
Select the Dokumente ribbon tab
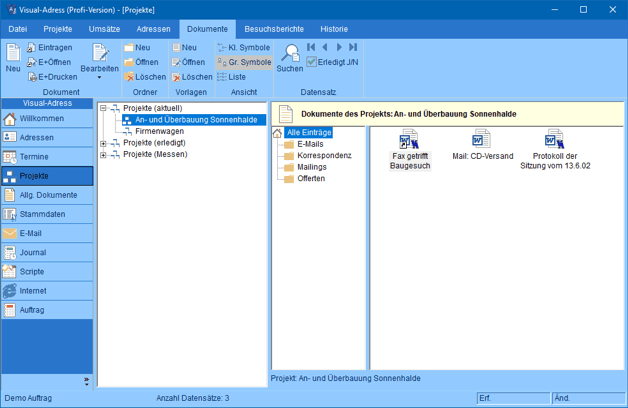pos(207,29)
